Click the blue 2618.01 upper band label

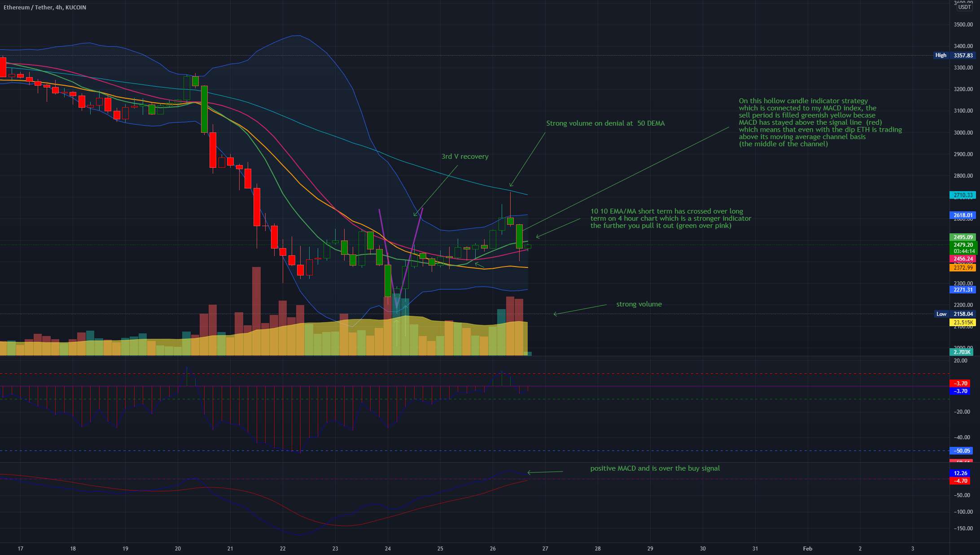(x=963, y=215)
